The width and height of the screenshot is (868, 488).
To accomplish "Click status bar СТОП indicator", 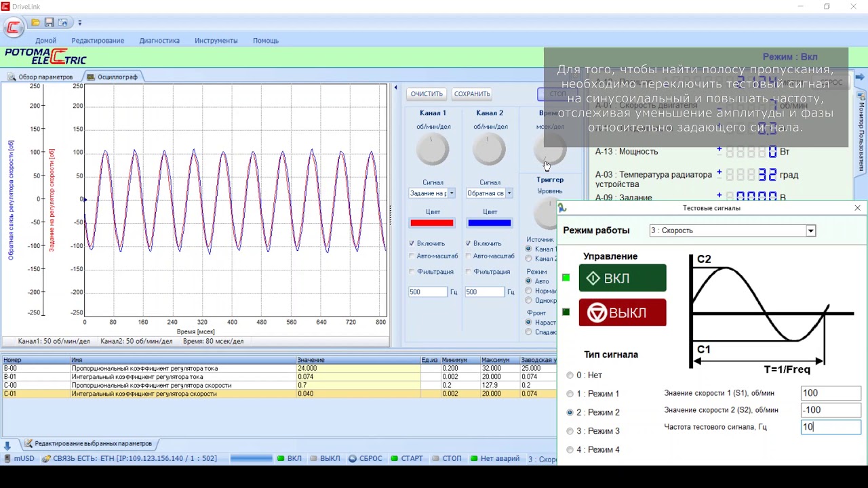I will point(447,459).
